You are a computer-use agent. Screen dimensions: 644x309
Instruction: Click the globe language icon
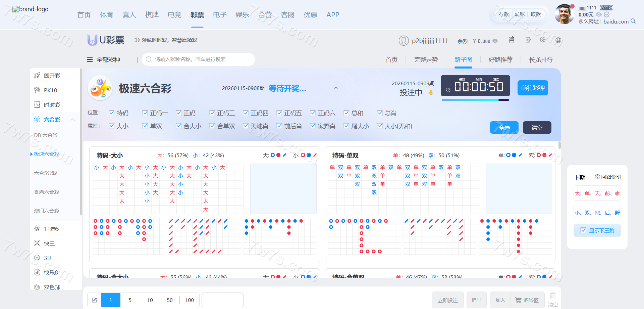click(558, 40)
